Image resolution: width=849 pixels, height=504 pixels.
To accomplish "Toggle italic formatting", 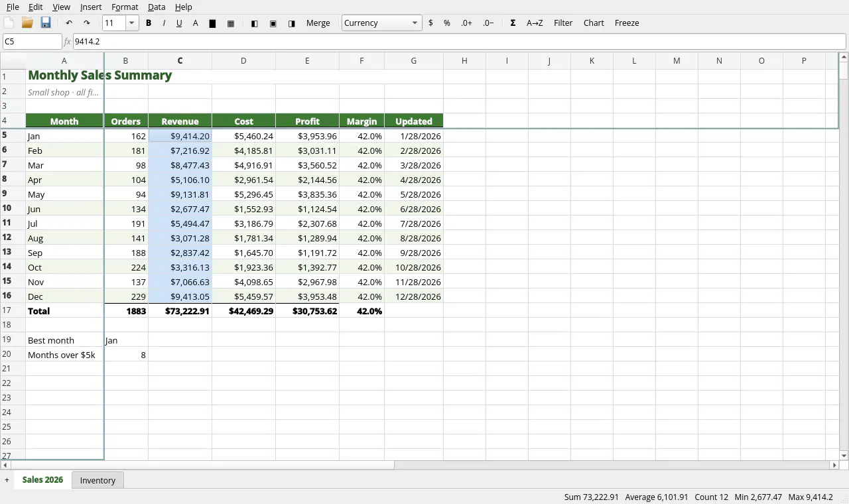I will click(164, 23).
